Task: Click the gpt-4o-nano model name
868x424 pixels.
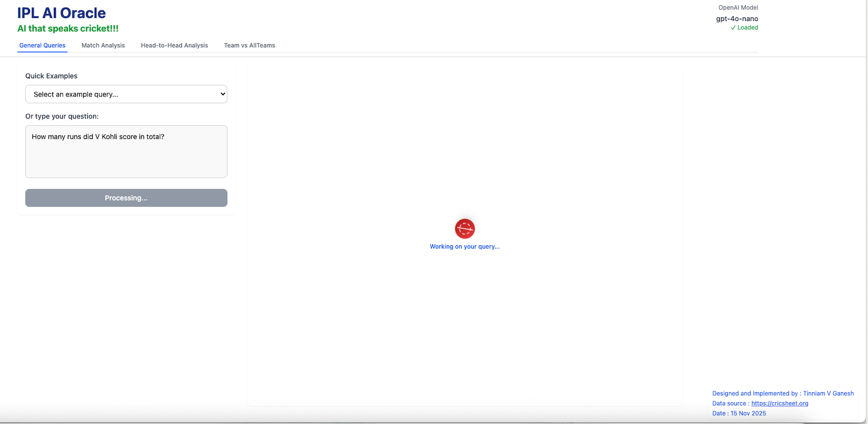Action: pyautogui.click(x=737, y=19)
